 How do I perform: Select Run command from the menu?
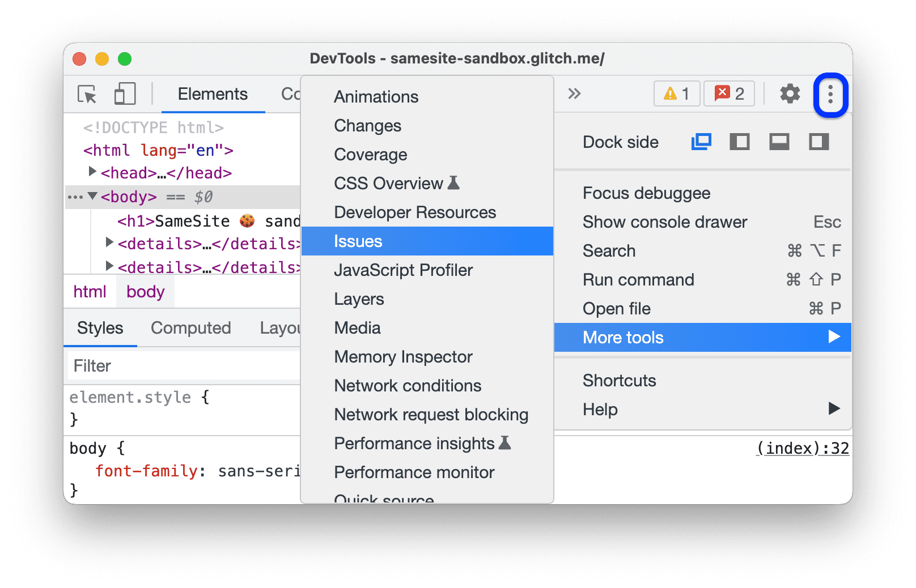pos(638,279)
